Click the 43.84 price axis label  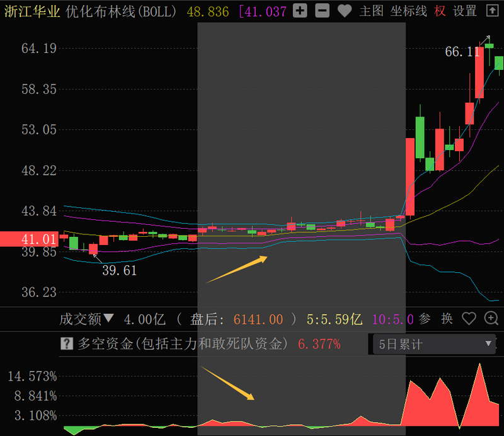pos(39,211)
